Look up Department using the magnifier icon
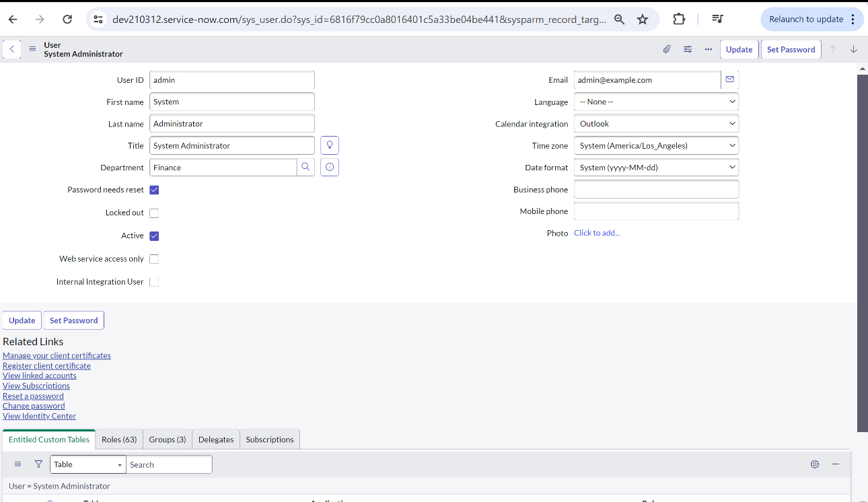Viewport: 868px width, 502px height. point(305,167)
